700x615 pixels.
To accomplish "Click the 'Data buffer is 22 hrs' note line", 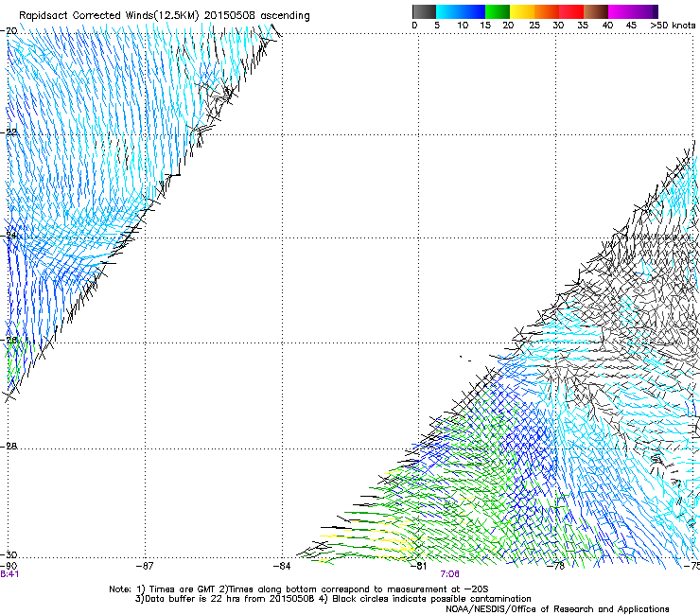I will [333, 599].
